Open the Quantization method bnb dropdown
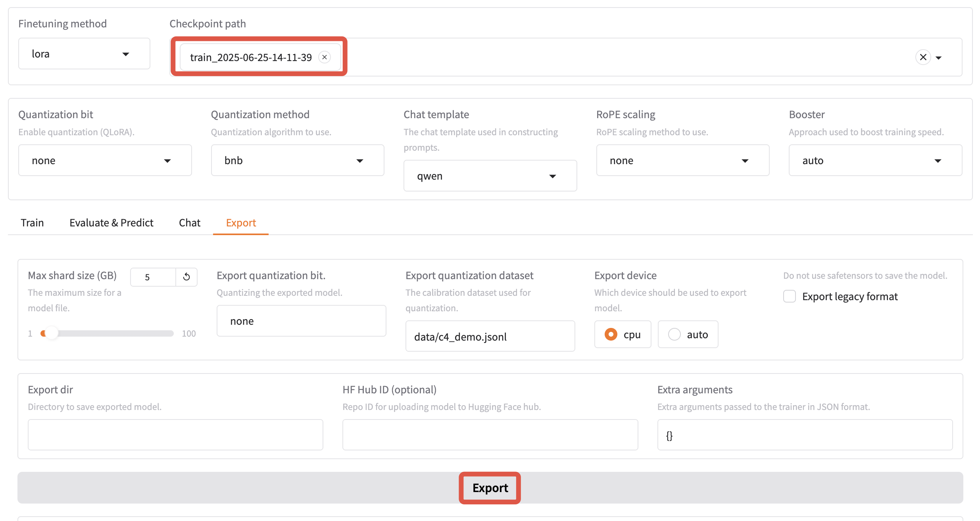This screenshot has height=521, width=980. (x=297, y=161)
